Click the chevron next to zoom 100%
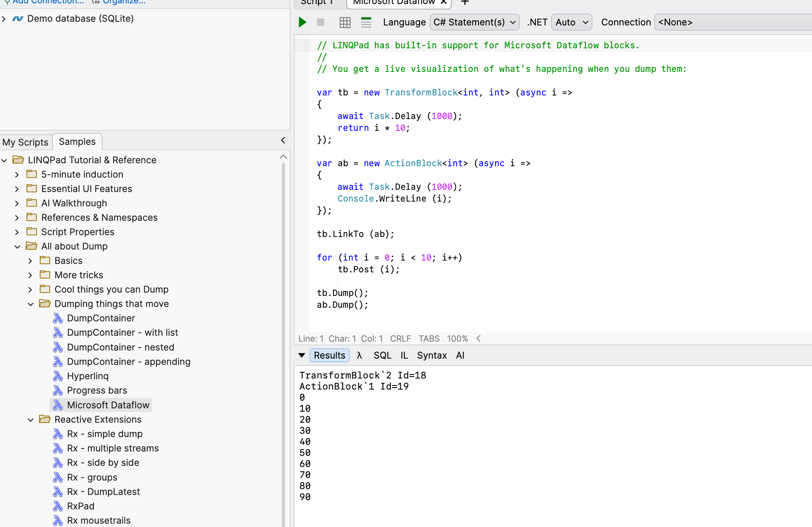Image resolution: width=812 pixels, height=527 pixels. tap(479, 338)
